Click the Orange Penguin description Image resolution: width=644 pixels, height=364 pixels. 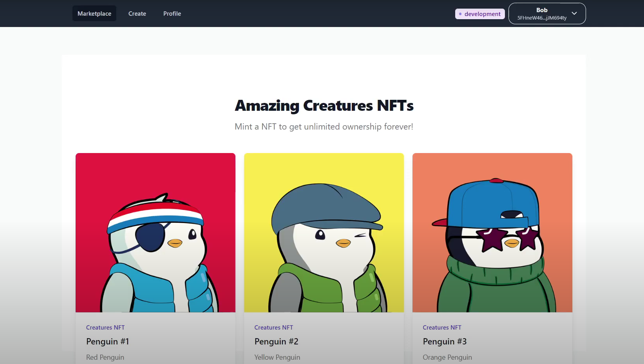(x=447, y=357)
